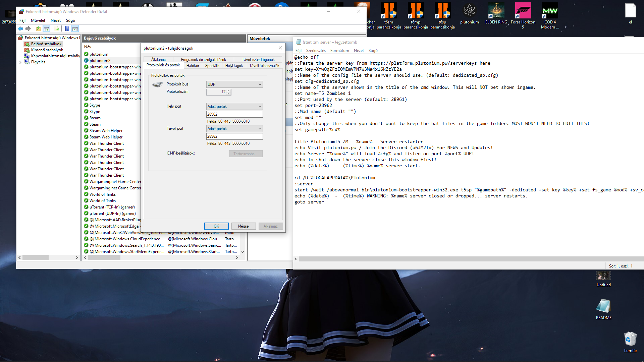Viewport: 644px width, 362px height.
Task: Open Help with the question mark icon
Action: click(x=67, y=29)
